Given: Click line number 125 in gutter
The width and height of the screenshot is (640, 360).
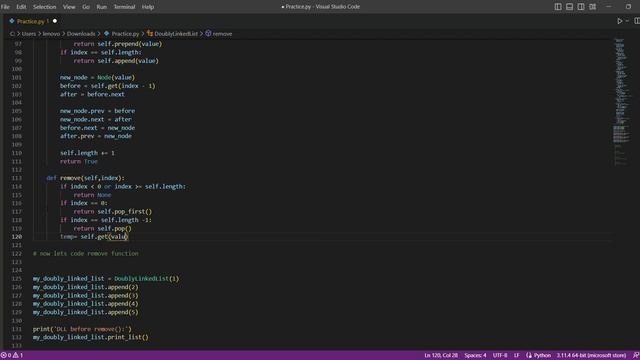Looking at the screenshot, I should tap(17, 279).
